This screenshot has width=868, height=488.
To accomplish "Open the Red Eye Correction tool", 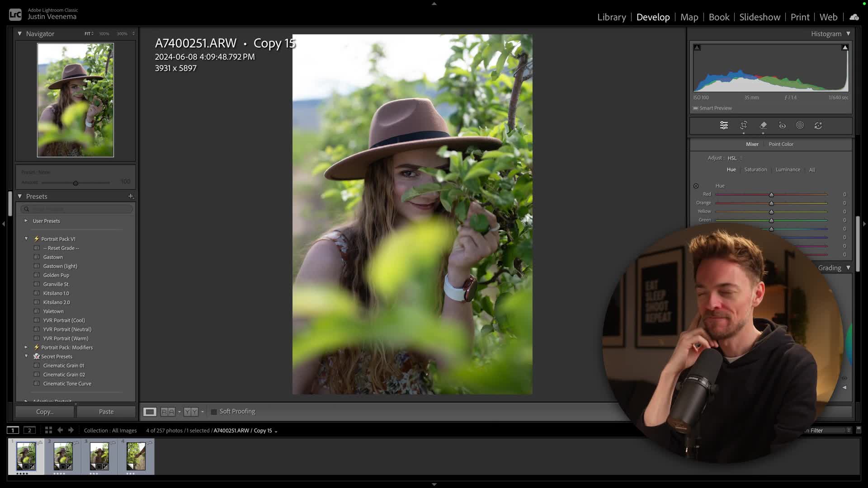I will coord(782,125).
